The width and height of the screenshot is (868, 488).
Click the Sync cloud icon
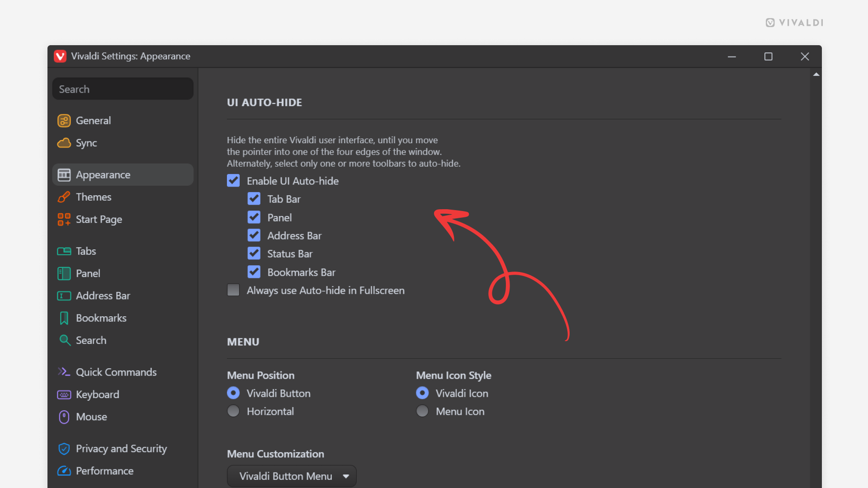pos(64,143)
